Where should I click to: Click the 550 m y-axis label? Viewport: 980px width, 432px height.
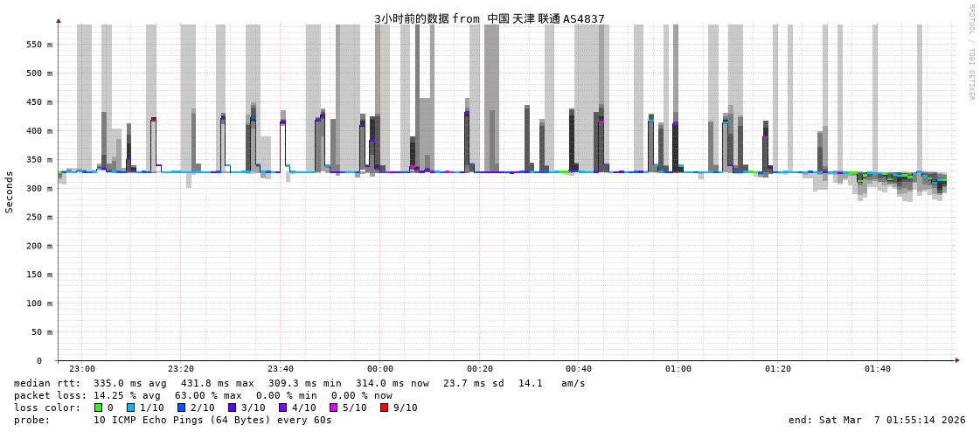click(38, 45)
